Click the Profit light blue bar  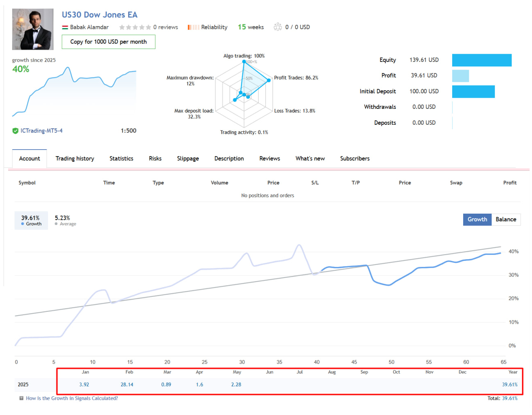tap(460, 76)
